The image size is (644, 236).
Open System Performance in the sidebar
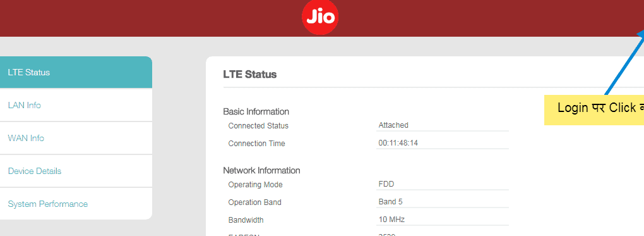(76, 204)
